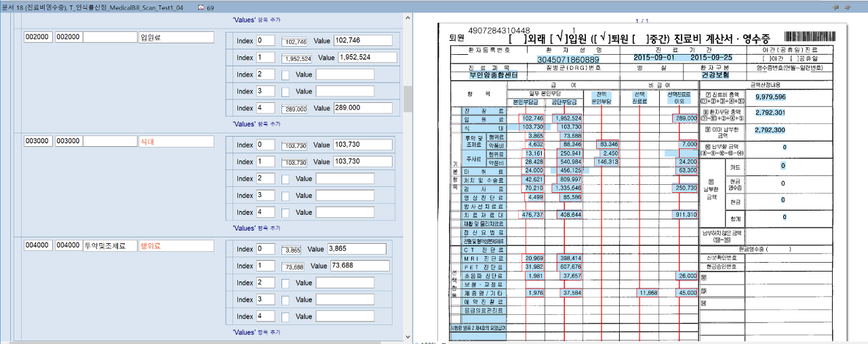Click the second 002000 code field
The image size is (868, 344).
(68, 37)
